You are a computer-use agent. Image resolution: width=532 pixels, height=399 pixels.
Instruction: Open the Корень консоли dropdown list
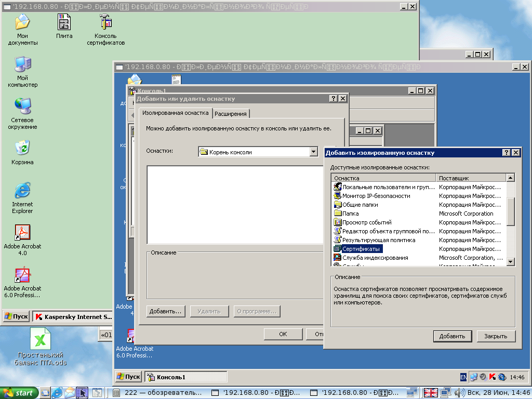click(313, 152)
